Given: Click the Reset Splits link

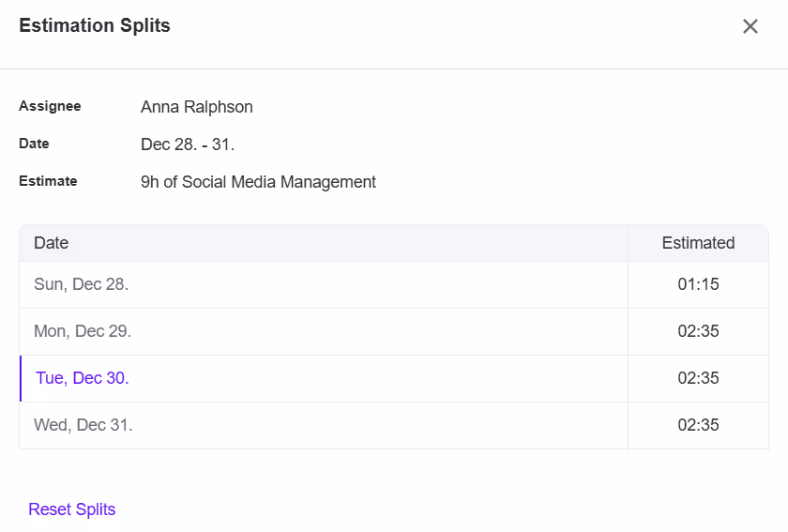Looking at the screenshot, I should click(72, 509).
